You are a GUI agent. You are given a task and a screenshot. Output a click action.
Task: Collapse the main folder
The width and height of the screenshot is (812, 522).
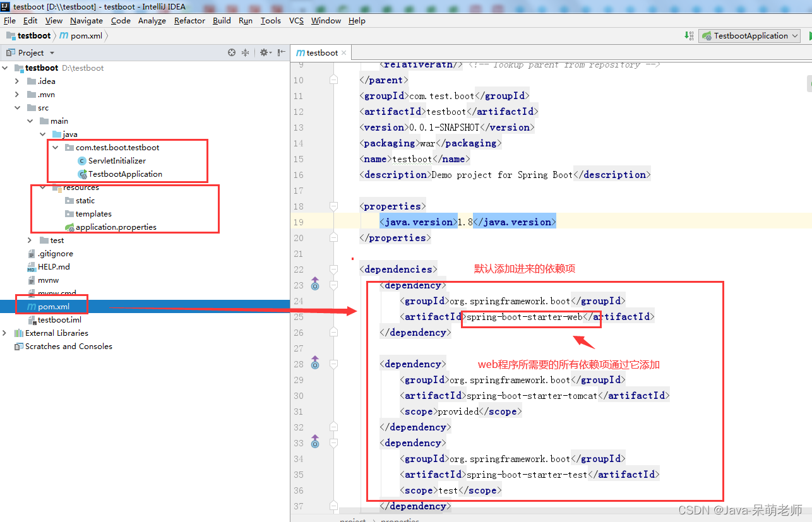[30, 121]
